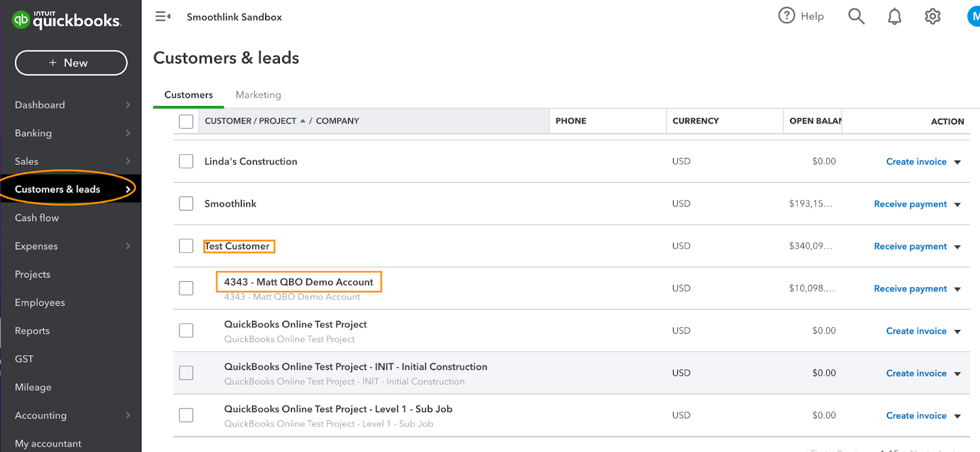Switch to the Marketing tab

(258, 95)
